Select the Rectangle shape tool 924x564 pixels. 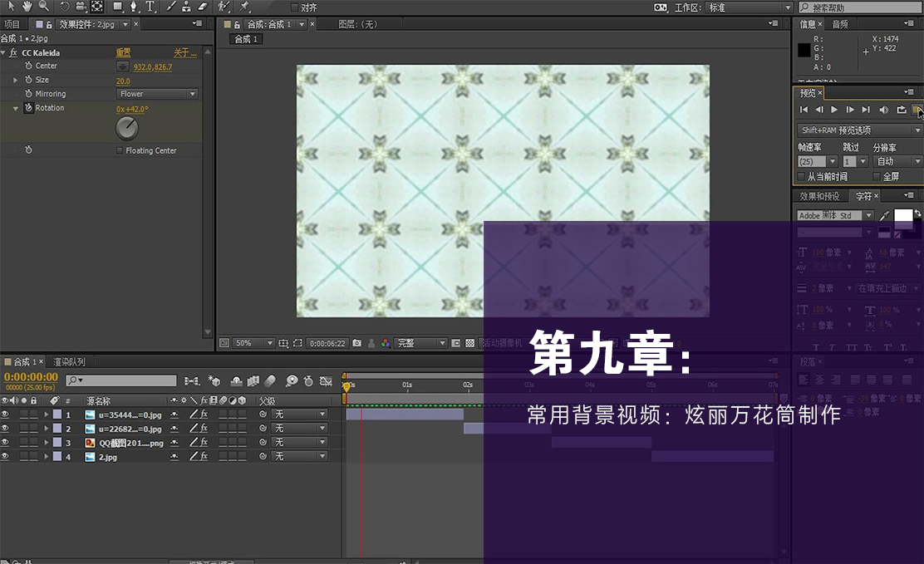[x=118, y=7]
